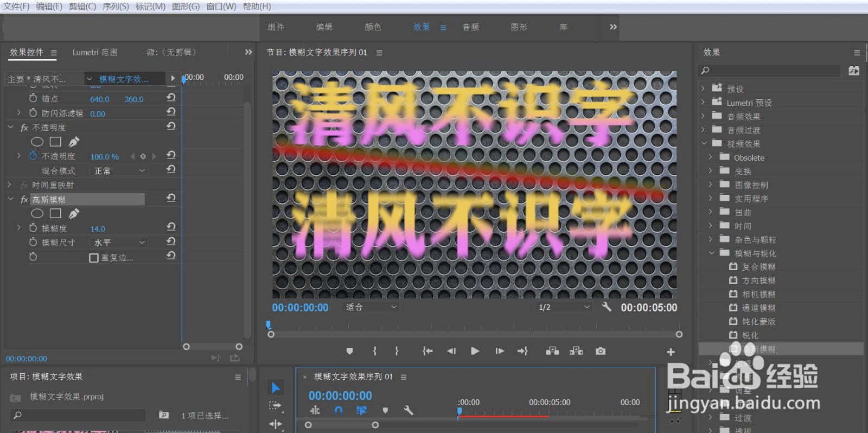Select the Track Select Forward tool
This screenshot has height=433, width=868.
pos(276,405)
